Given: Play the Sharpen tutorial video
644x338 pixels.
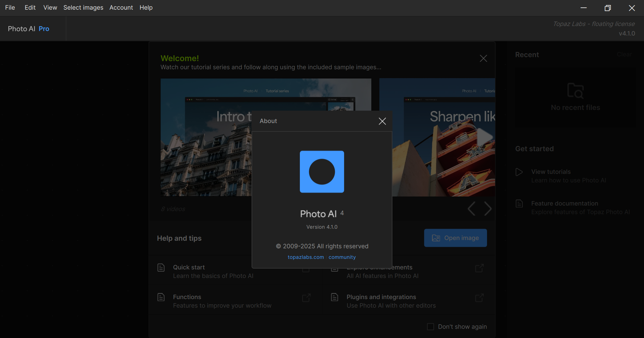Looking at the screenshot, I should pyautogui.click(x=485, y=137).
